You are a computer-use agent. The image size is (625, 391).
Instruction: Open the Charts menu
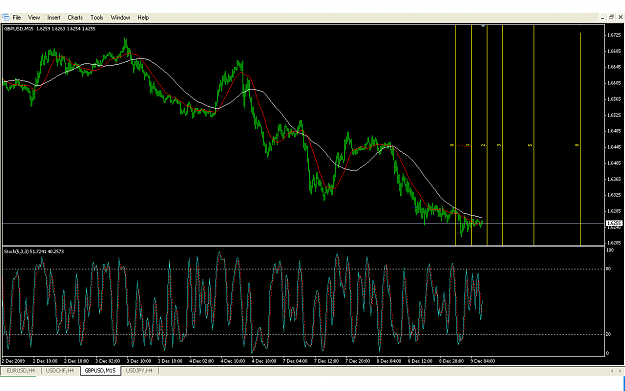75,18
